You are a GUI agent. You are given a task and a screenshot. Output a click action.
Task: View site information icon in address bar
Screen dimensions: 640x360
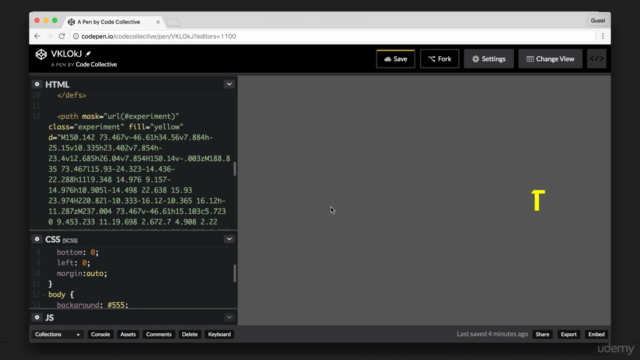point(76,36)
